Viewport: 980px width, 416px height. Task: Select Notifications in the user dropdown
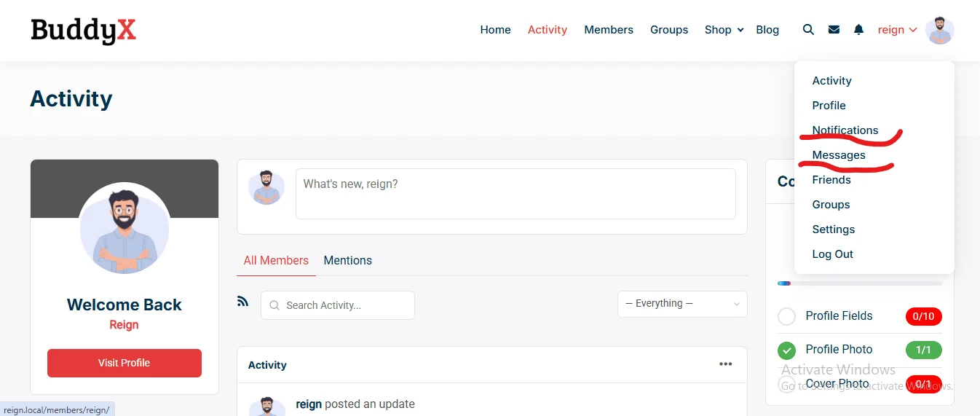pos(845,130)
